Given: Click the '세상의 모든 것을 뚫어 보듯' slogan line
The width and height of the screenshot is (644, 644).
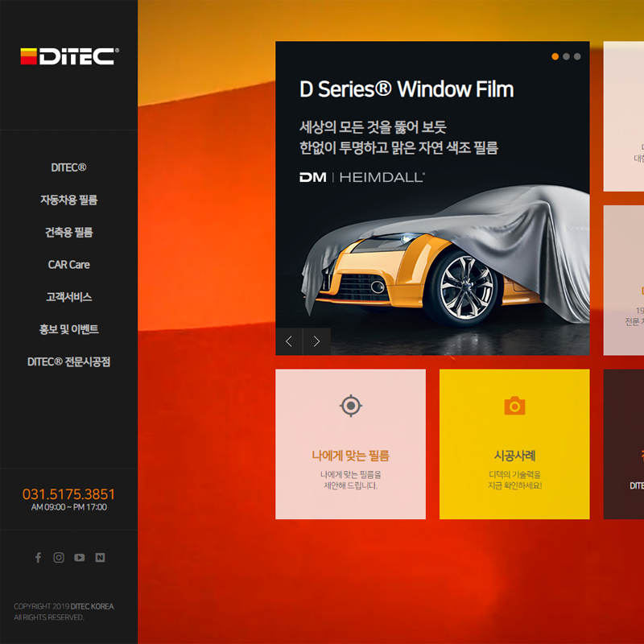Looking at the screenshot, I should pyautogui.click(x=373, y=127).
